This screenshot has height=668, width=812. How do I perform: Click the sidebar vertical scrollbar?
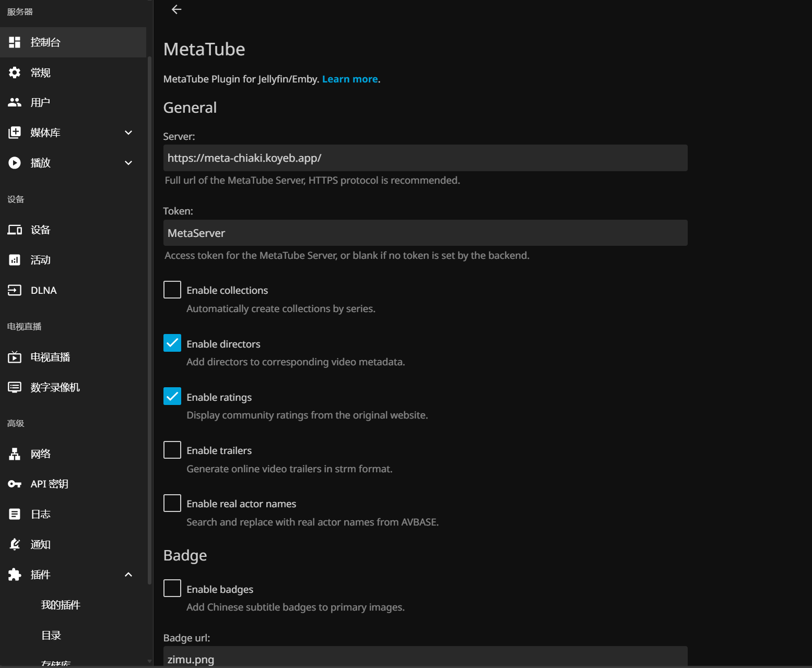pos(149,320)
